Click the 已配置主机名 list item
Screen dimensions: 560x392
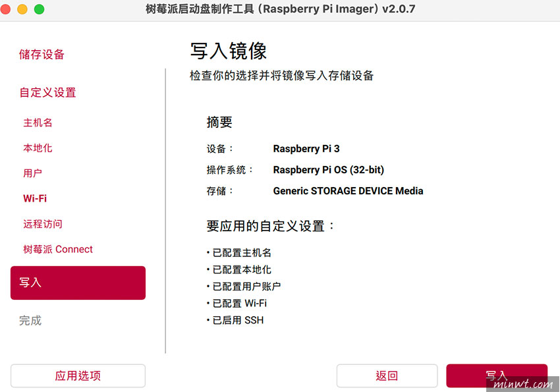click(239, 253)
